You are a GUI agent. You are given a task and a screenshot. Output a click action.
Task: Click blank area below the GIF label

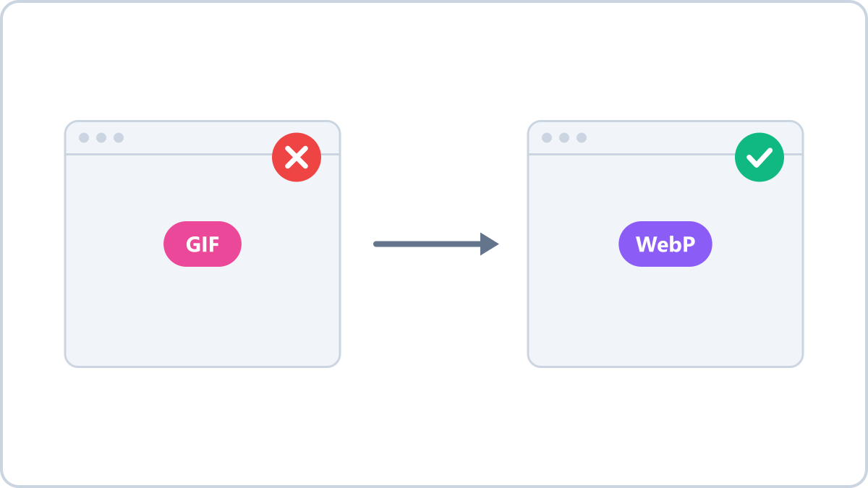pyautogui.click(x=203, y=316)
